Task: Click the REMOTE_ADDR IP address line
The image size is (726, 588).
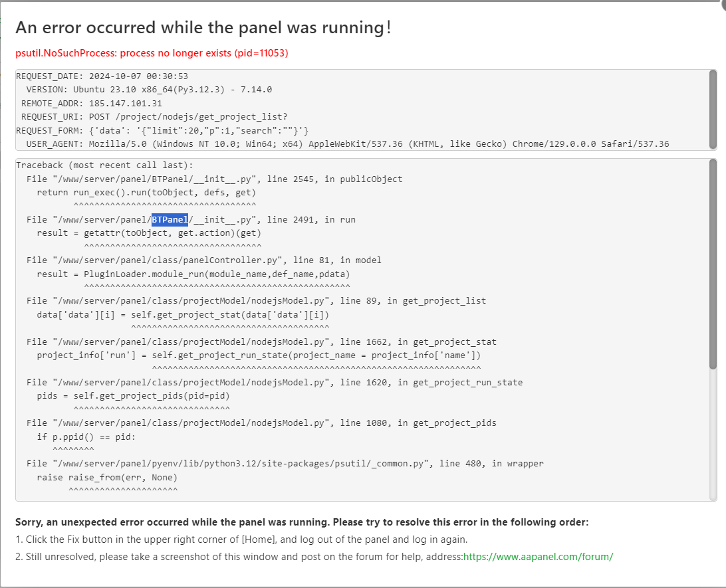Action: 92,104
